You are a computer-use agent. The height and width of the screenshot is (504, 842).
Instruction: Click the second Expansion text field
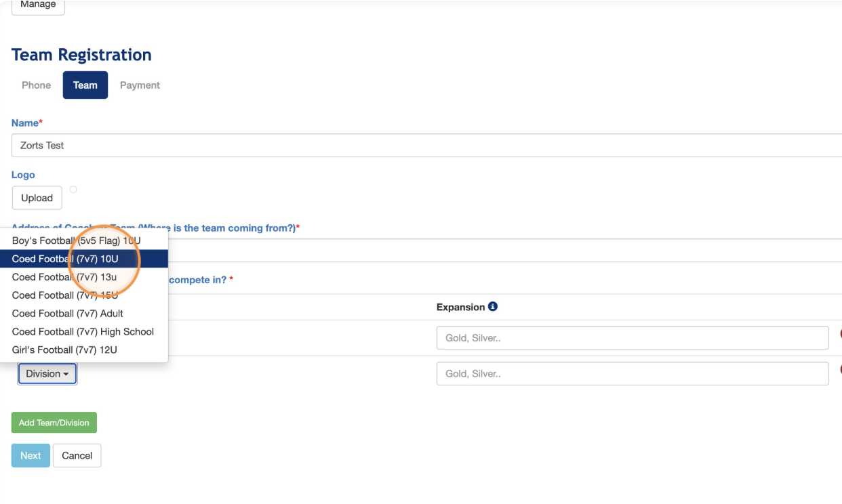point(632,374)
